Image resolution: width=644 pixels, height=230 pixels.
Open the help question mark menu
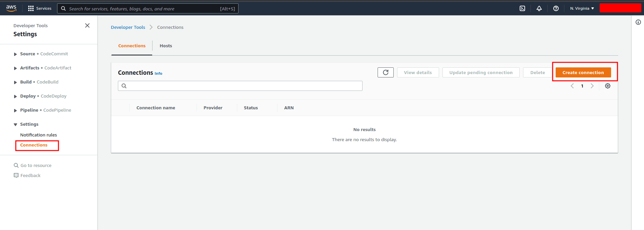click(x=556, y=8)
